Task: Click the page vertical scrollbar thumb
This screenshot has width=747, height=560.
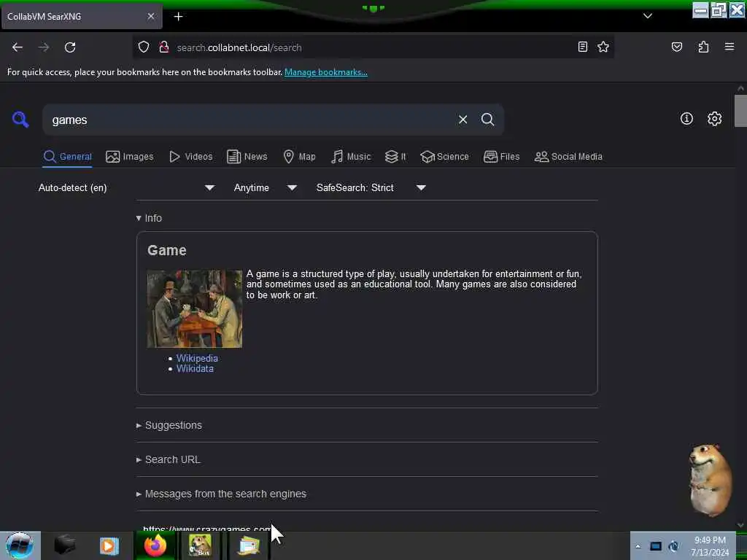Action: [x=740, y=111]
